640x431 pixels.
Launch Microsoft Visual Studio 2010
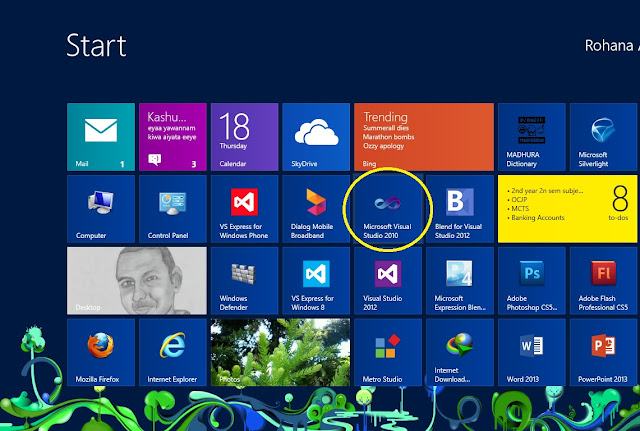point(388,209)
